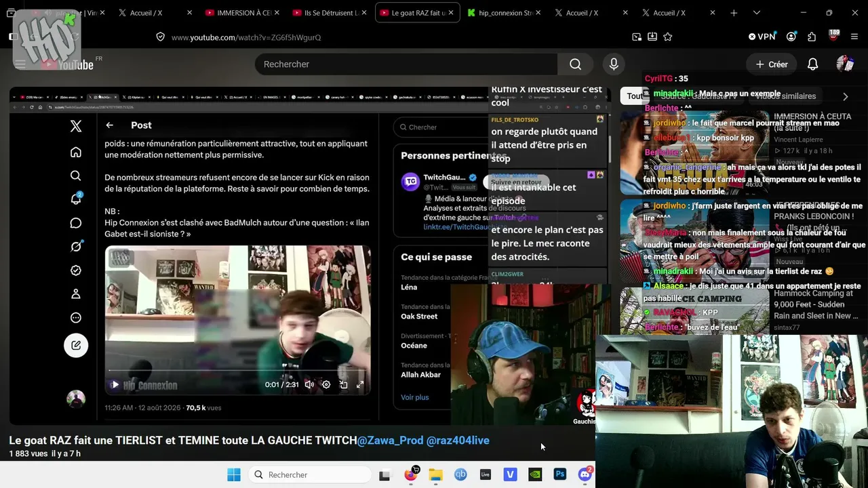Toggle the browser VPN button
This screenshot has width=868, height=488.
pyautogui.click(x=762, y=37)
